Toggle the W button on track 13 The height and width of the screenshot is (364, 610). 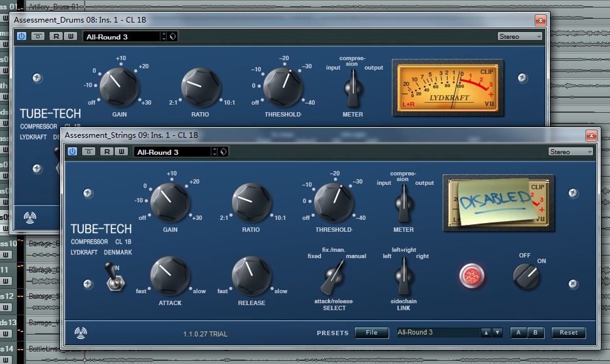[x=6, y=334]
